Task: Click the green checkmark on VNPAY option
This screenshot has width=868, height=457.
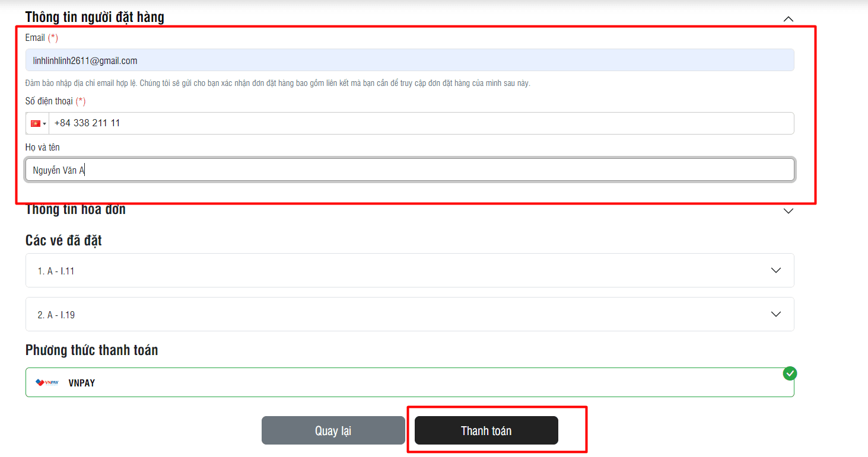Action: tap(790, 373)
